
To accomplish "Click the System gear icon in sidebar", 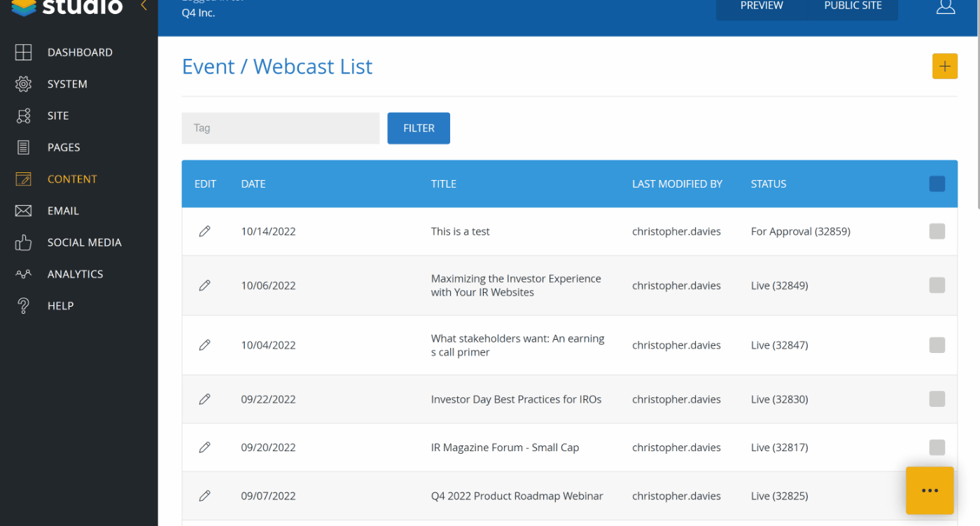I will 24,84.
